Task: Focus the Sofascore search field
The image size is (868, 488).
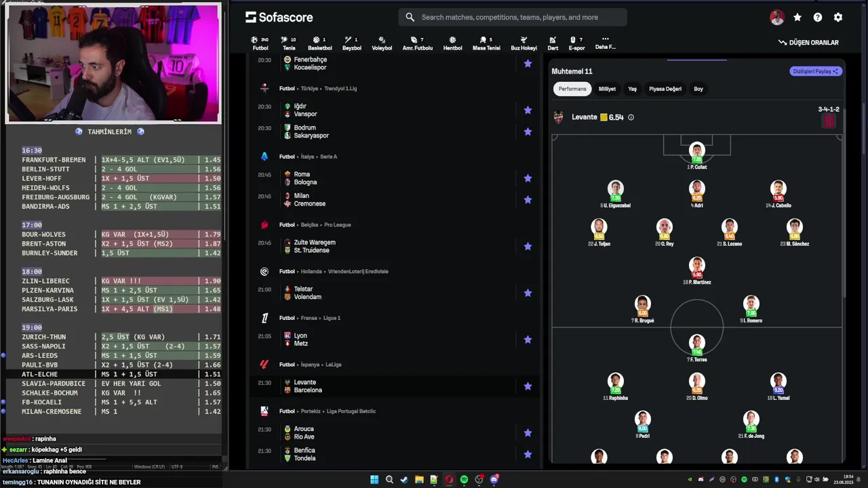Action: click(x=513, y=17)
